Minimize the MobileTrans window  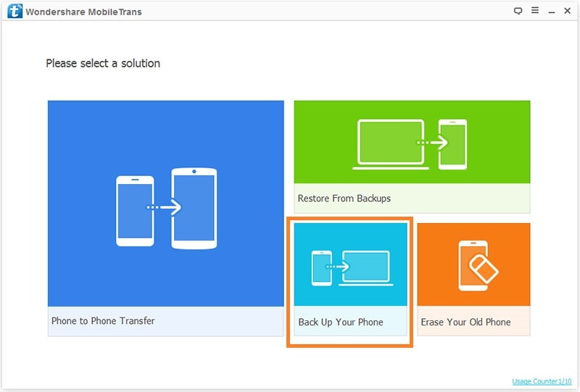coord(552,12)
